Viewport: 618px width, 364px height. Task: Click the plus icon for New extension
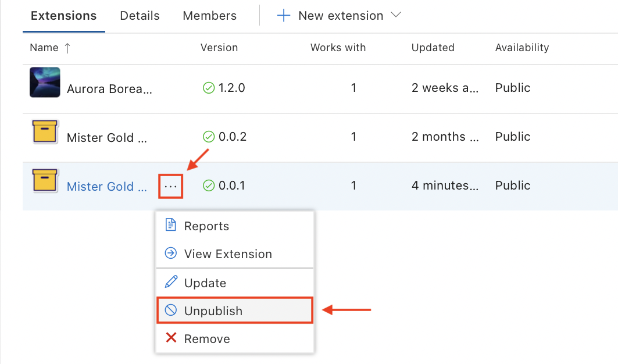283,15
